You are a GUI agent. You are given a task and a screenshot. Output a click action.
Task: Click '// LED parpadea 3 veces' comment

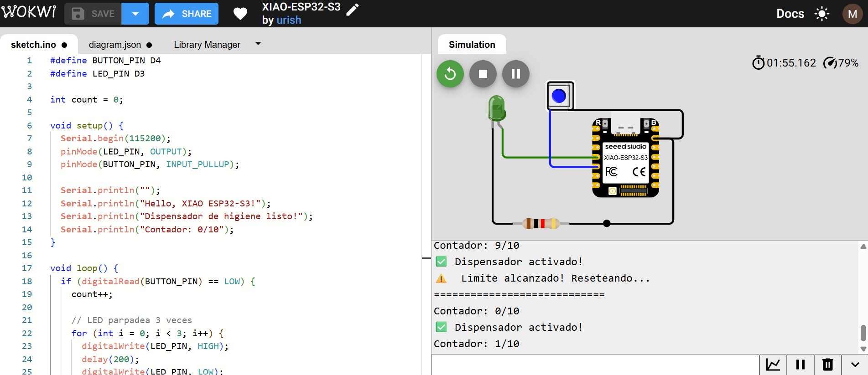[132, 320]
